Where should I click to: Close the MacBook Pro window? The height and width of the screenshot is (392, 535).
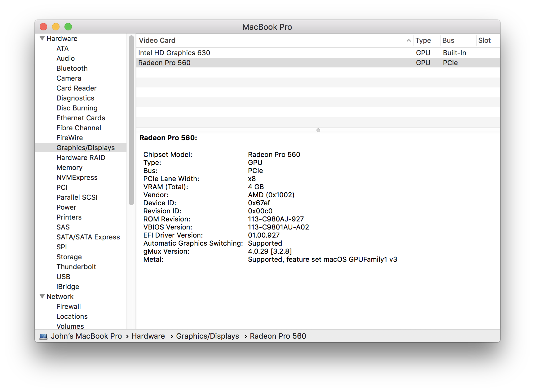[43, 27]
